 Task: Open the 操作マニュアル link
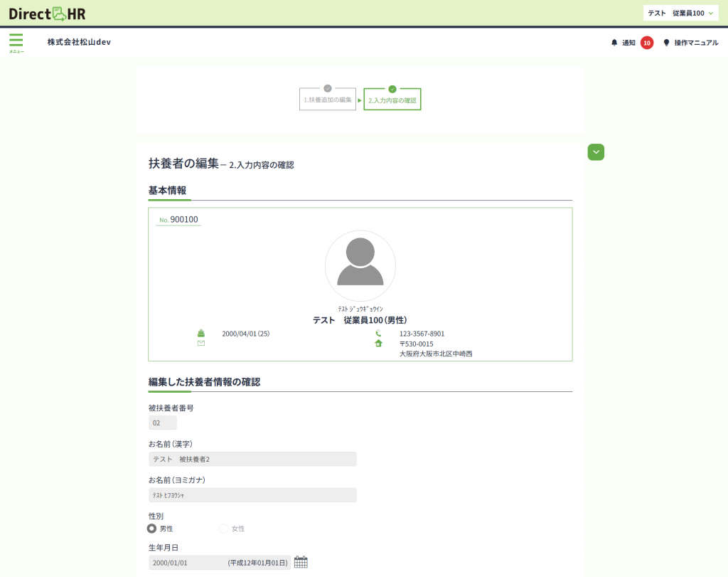(x=695, y=43)
